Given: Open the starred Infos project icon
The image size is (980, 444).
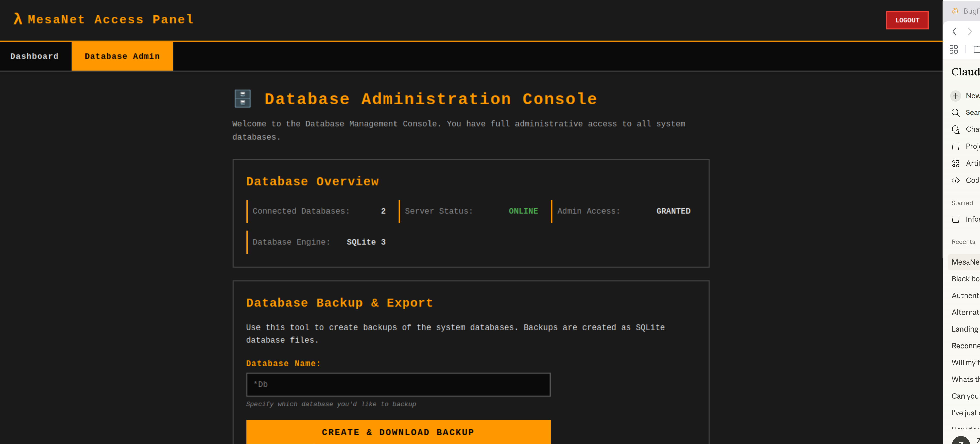Looking at the screenshot, I should click(x=955, y=219).
